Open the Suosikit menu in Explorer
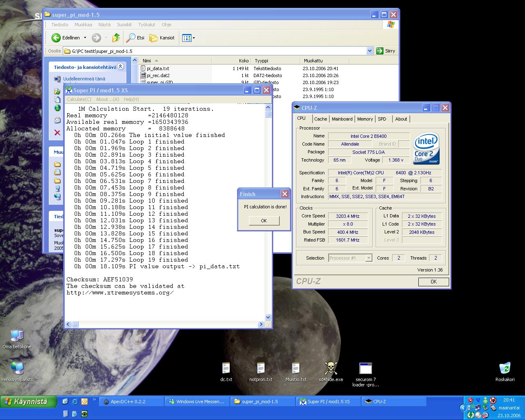 click(x=124, y=25)
